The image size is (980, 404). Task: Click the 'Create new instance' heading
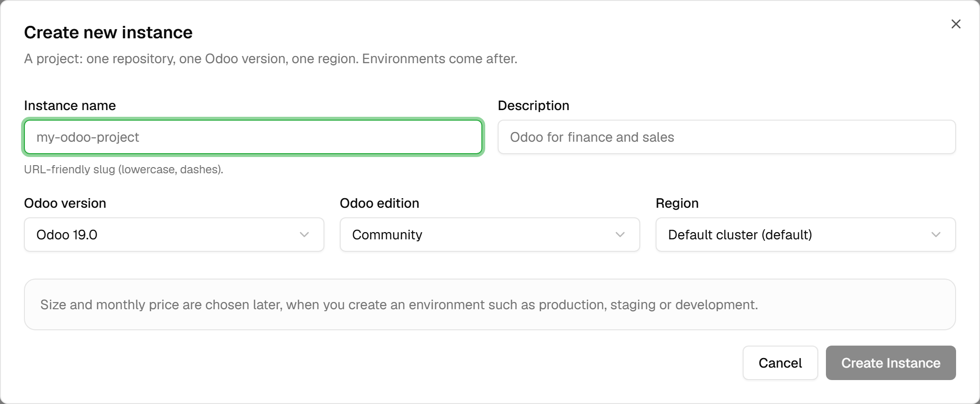(x=108, y=33)
